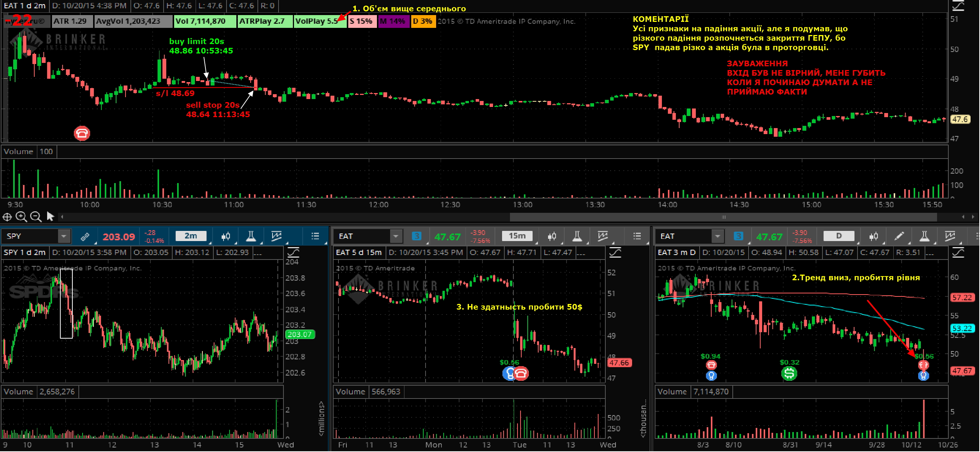
Task: Click blue 3 badge in EAT 15m toolbar
Action: coord(416,237)
